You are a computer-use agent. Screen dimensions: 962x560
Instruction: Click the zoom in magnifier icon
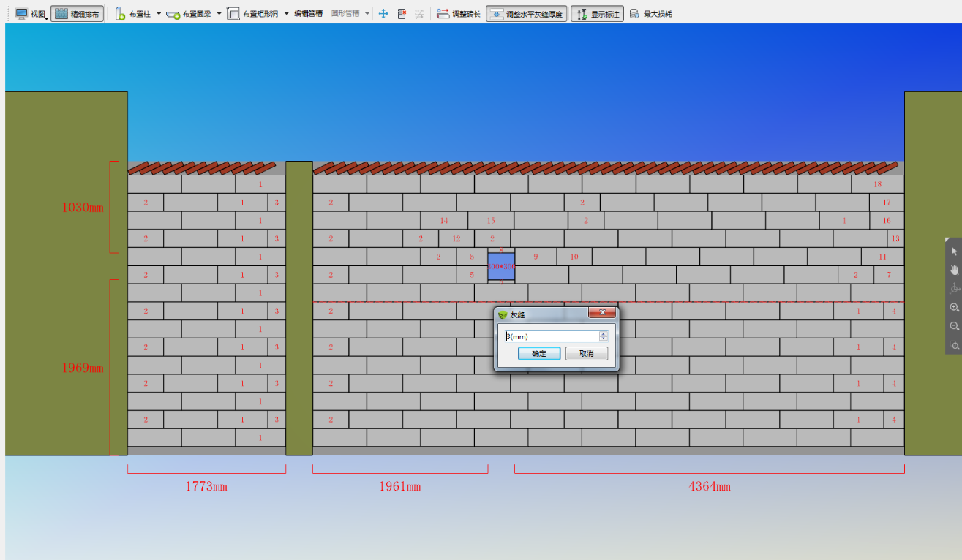[954, 308]
